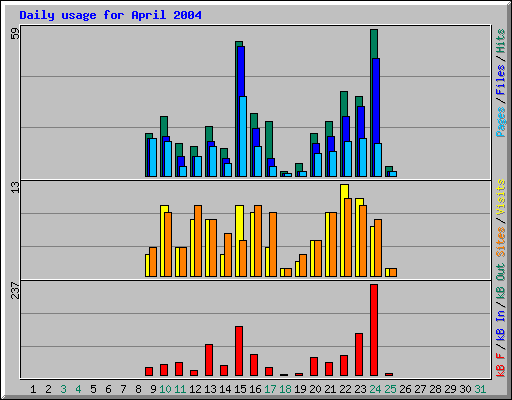Click the red kB bar for day 23
This screenshot has height=400, width=512.
359,354
